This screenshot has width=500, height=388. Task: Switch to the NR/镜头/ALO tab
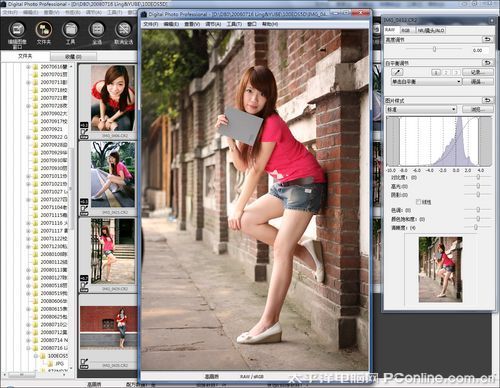point(431,30)
